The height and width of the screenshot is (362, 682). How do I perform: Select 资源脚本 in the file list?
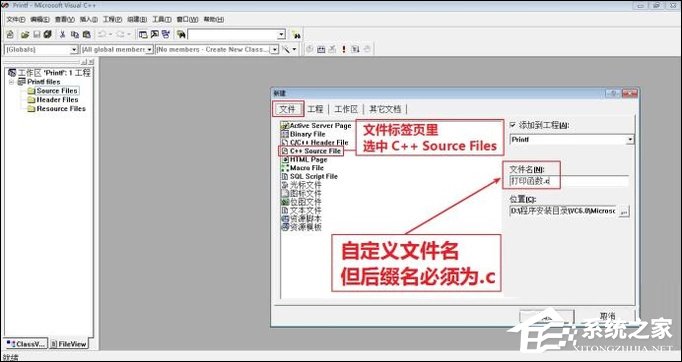point(301,218)
